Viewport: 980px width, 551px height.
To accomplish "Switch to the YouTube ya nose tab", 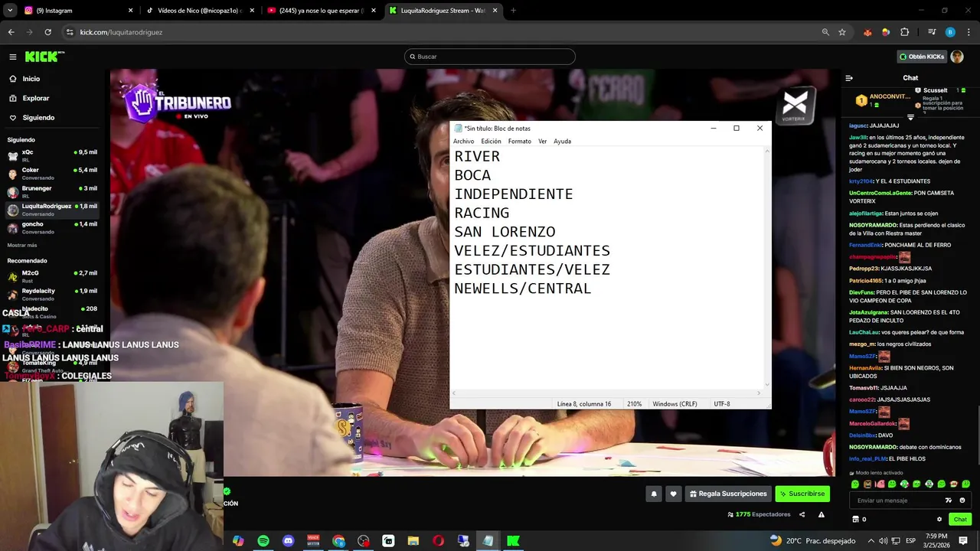I will 322,11.
